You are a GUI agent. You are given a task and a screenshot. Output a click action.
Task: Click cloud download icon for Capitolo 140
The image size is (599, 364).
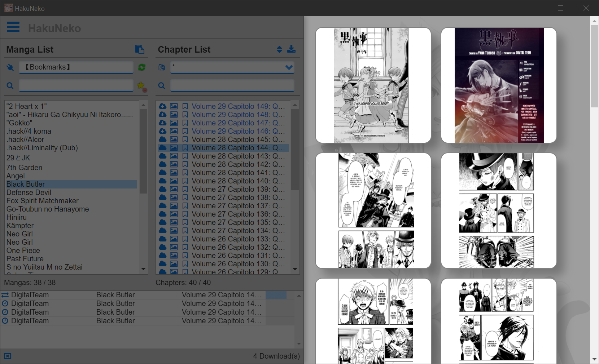[163, 181]
